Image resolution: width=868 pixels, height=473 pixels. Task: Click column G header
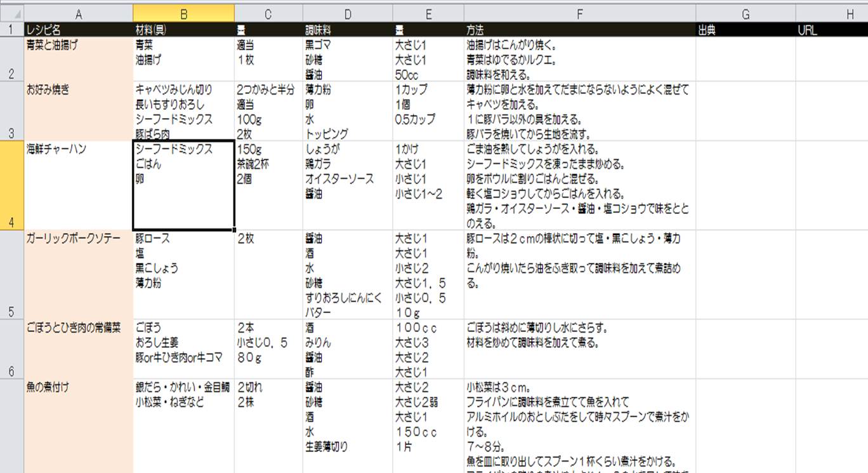pos(746,14)
